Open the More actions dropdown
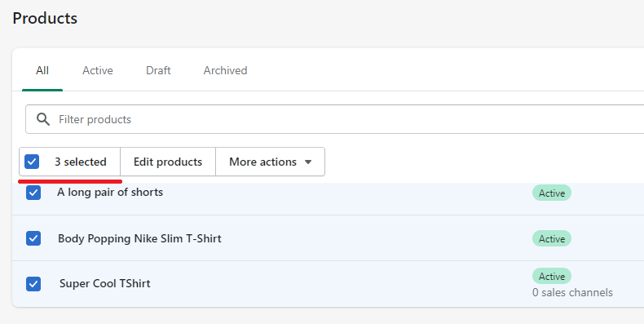 click(x=271, y=162)
